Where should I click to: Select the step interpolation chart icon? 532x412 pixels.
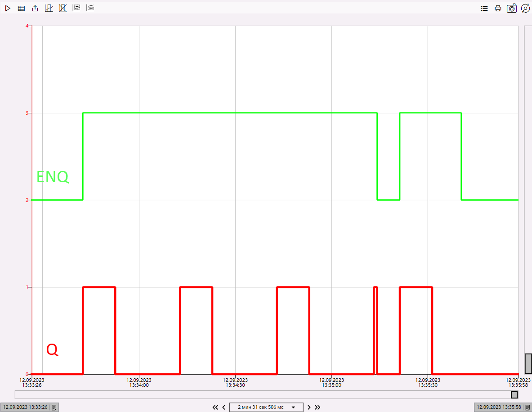coord(49,8)
